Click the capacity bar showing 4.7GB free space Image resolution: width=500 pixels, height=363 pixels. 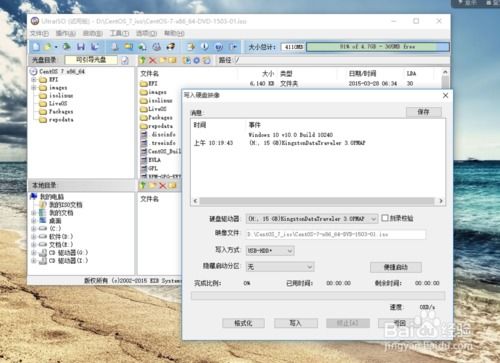coord(377,47)
